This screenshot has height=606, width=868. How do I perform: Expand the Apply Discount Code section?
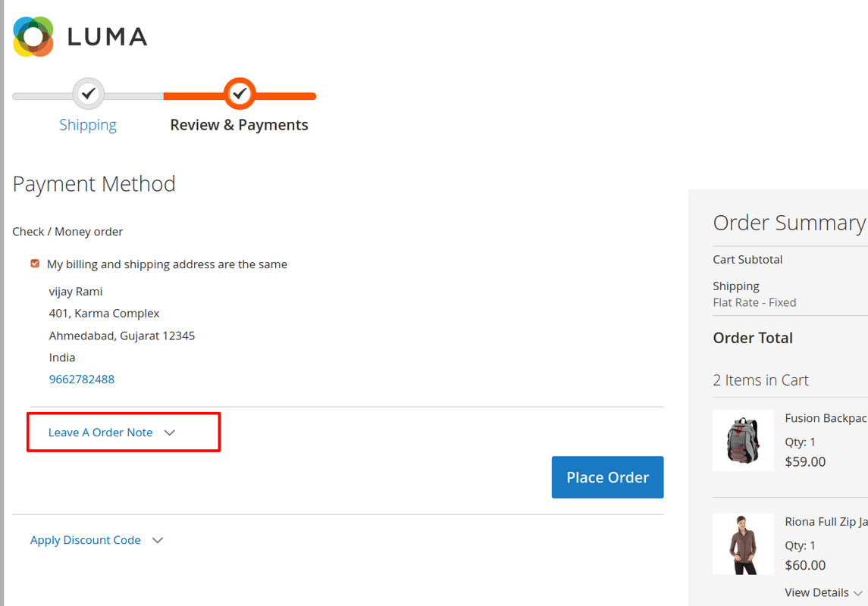[x=86, y=540]
